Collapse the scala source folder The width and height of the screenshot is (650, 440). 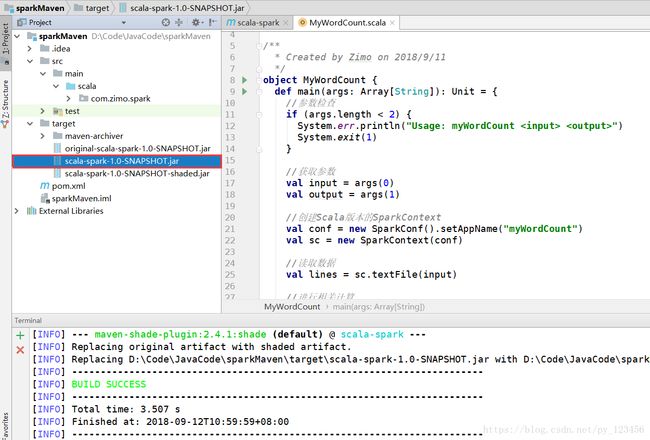56,86
